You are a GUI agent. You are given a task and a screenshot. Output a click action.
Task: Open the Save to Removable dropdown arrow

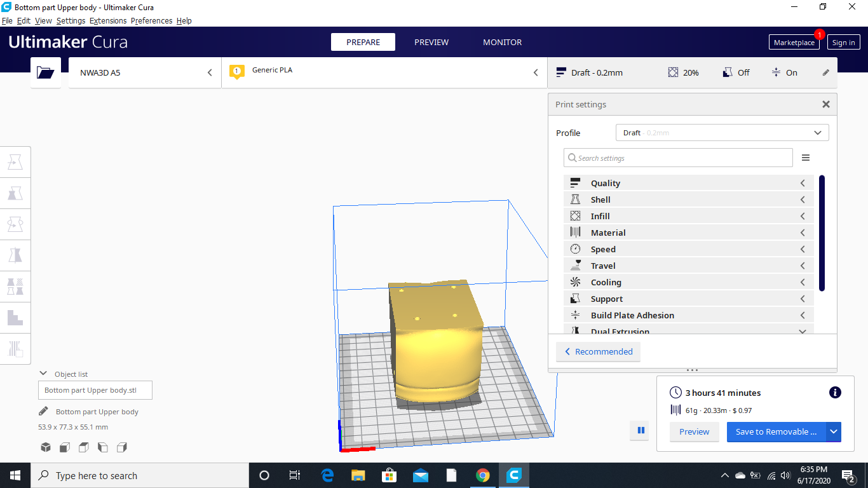[x=833, y=431]
